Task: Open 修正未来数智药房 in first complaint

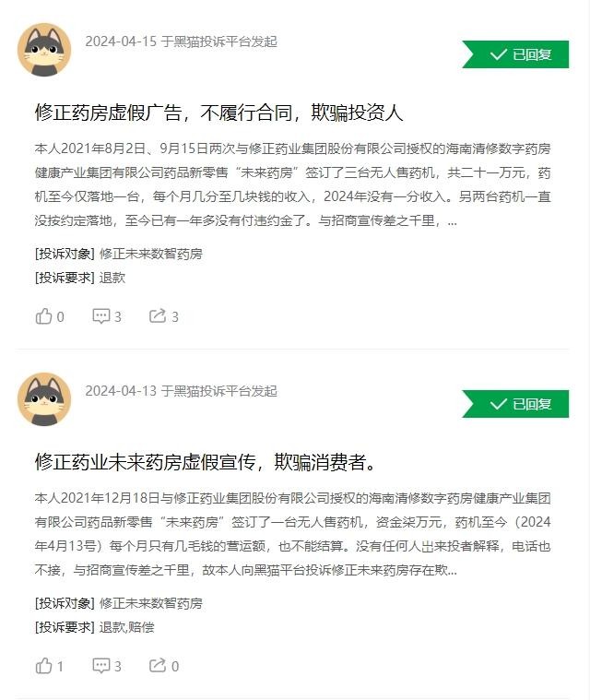Action: (x=151, y=254)
